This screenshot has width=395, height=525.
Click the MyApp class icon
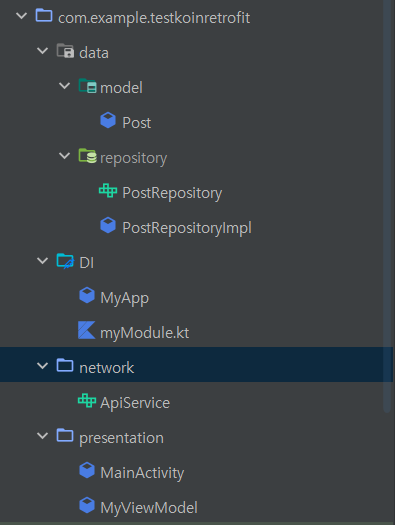[87, 295]
